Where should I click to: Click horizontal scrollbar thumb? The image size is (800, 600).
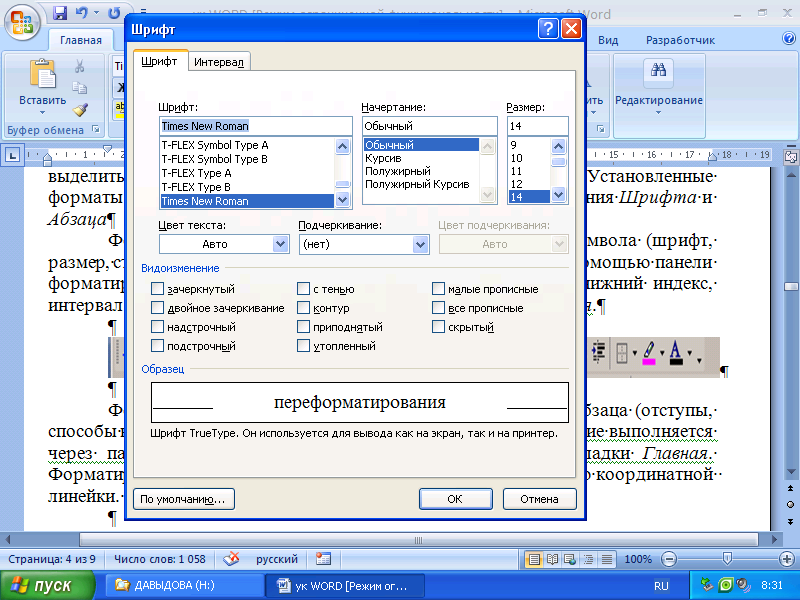(x=418, y=540)
